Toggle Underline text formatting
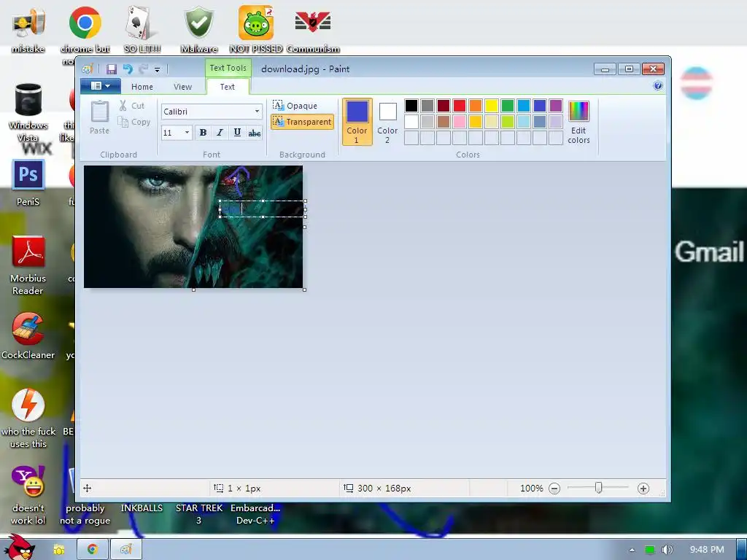747x560 pixels. (x=237, y=133)
